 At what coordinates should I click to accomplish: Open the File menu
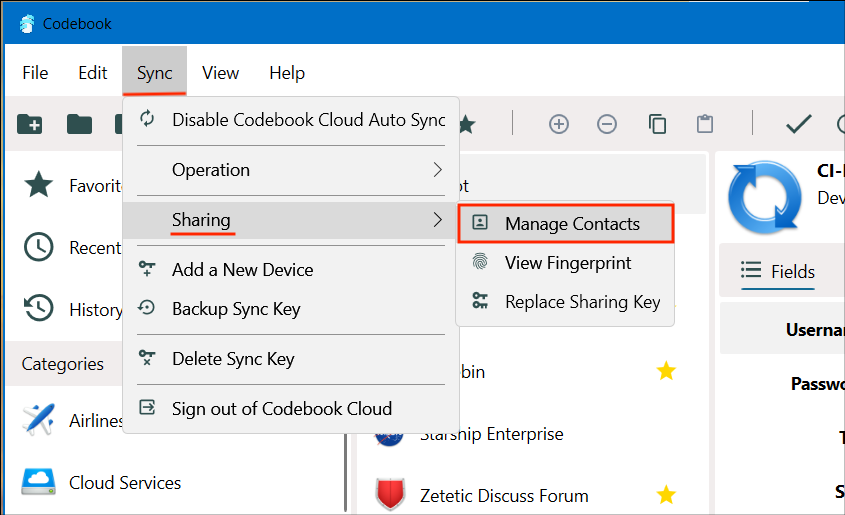tap(35, 73)
